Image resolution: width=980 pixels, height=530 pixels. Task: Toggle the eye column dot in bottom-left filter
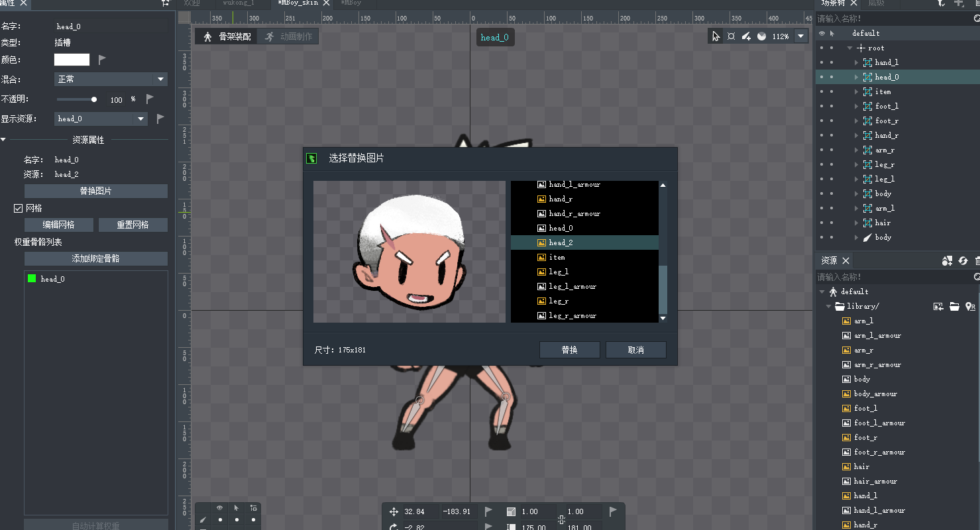pyautogui.click(x=220, y=520)
